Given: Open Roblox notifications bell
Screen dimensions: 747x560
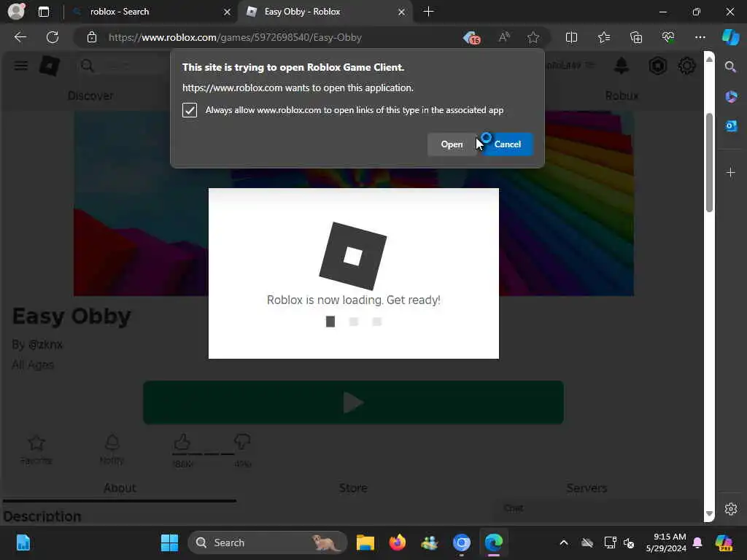Looking at the screenshot, I should pyautogui.click(x=622, y=66).
